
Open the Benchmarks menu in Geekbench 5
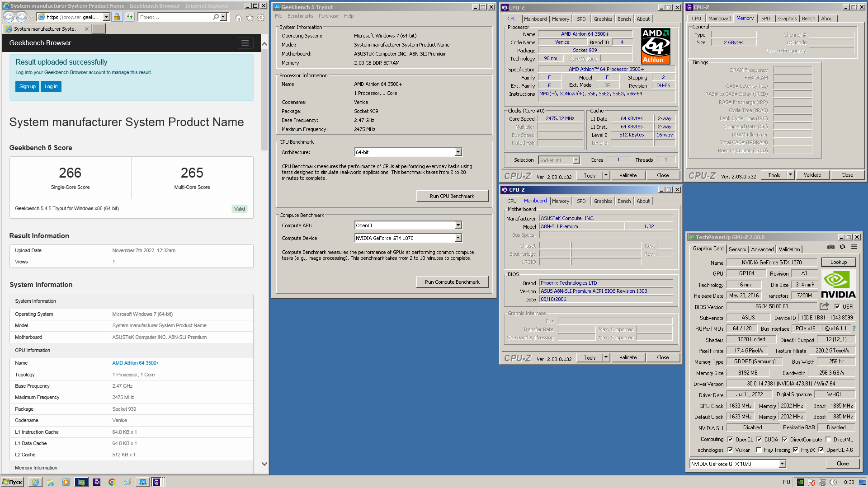pyautogui.click(x=300, y=16)
